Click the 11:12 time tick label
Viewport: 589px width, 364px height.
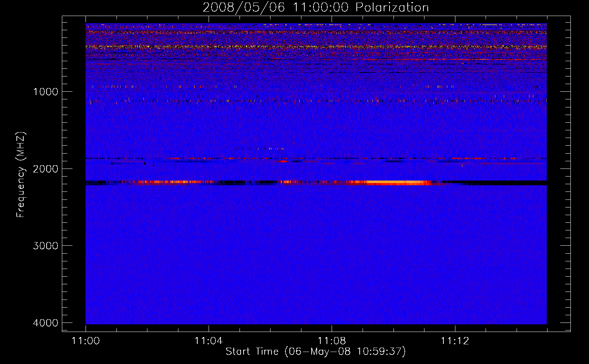[455, 341]
